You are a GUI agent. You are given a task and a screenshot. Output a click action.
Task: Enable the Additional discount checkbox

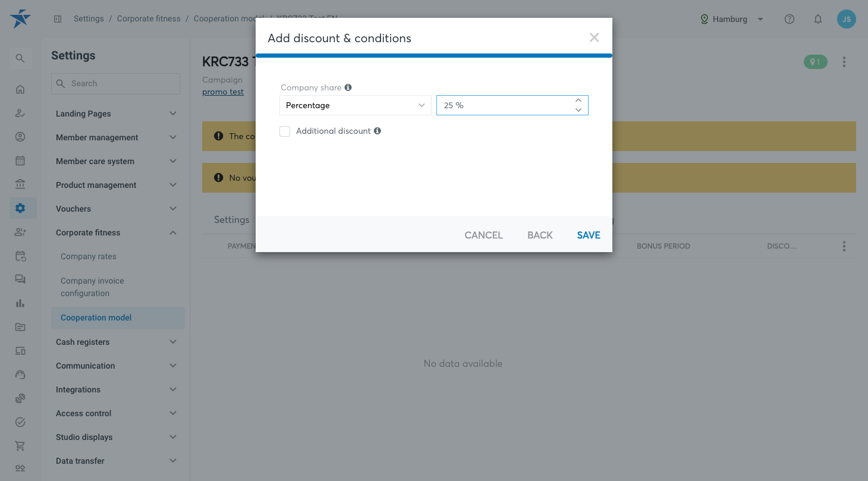coord(285,131)
